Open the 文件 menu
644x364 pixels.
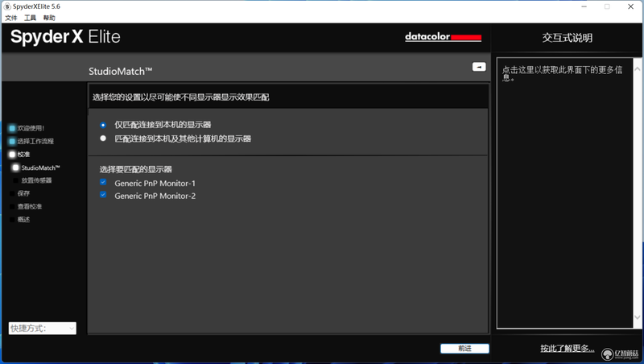[x=11, y=18]
